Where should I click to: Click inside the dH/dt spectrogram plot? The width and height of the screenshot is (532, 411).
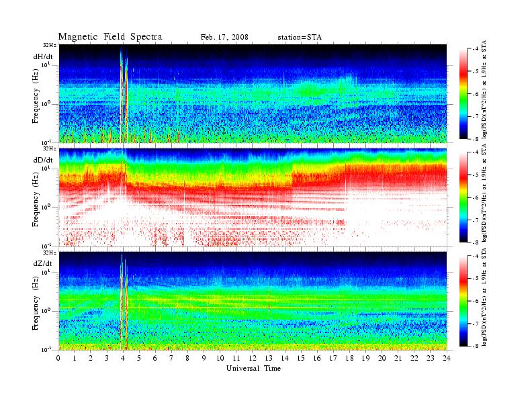coord(253,93)
